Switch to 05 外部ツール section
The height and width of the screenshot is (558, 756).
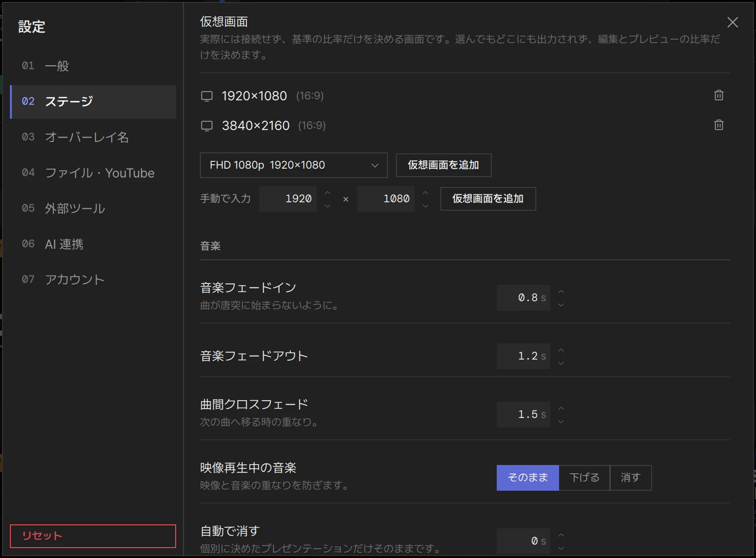tap(93, 208)
